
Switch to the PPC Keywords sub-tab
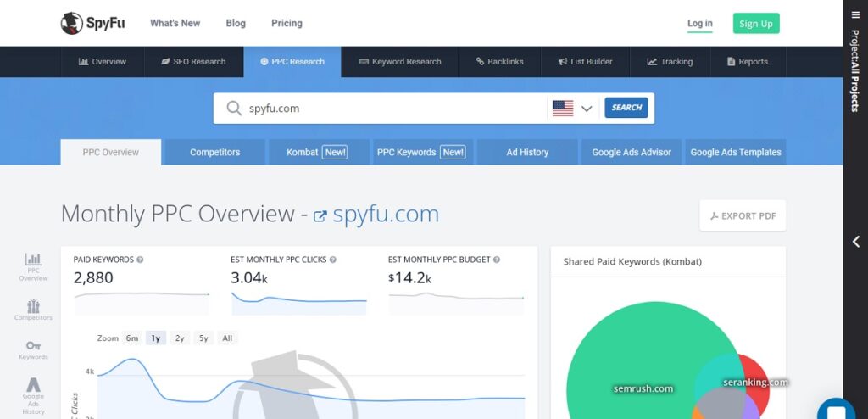click(x=423, y=152)
